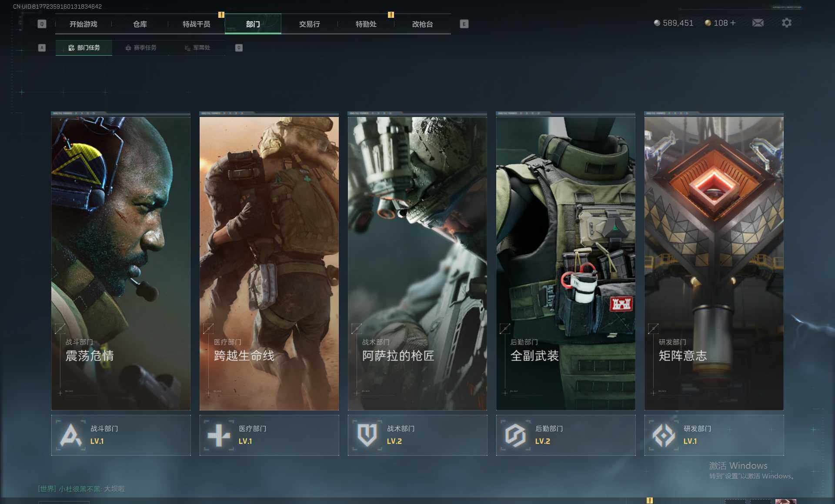Open the 交易行 tab

point(309,24)
